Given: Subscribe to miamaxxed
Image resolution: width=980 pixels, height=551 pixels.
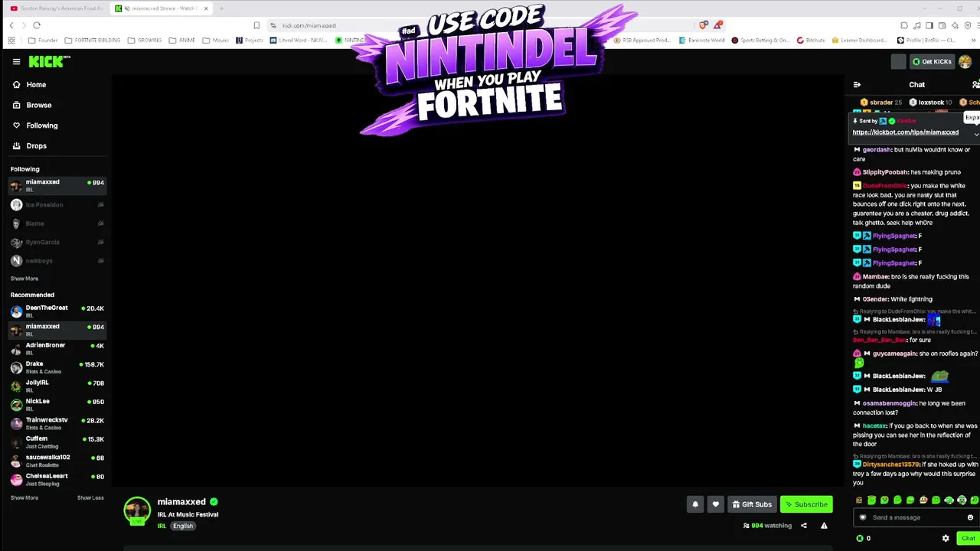Looking at the screenshot, I should click(806, 504).
